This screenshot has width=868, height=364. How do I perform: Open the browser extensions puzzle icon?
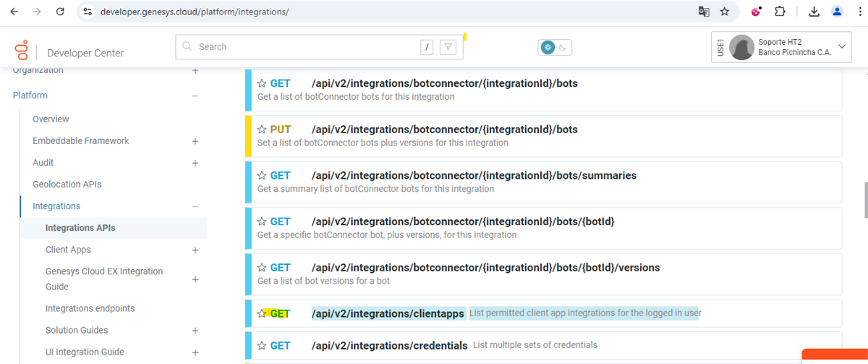[780, 12]
